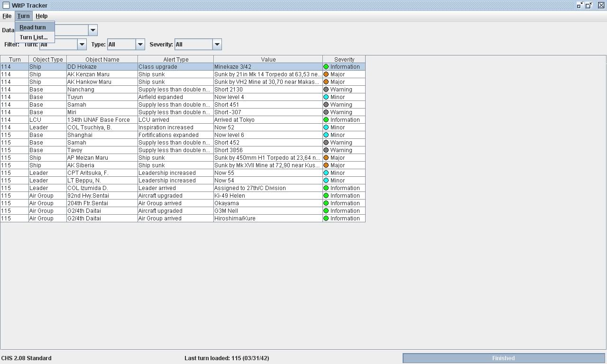Click cyan Minor dot for COL Tsuchiya, B.

[326, 127]
